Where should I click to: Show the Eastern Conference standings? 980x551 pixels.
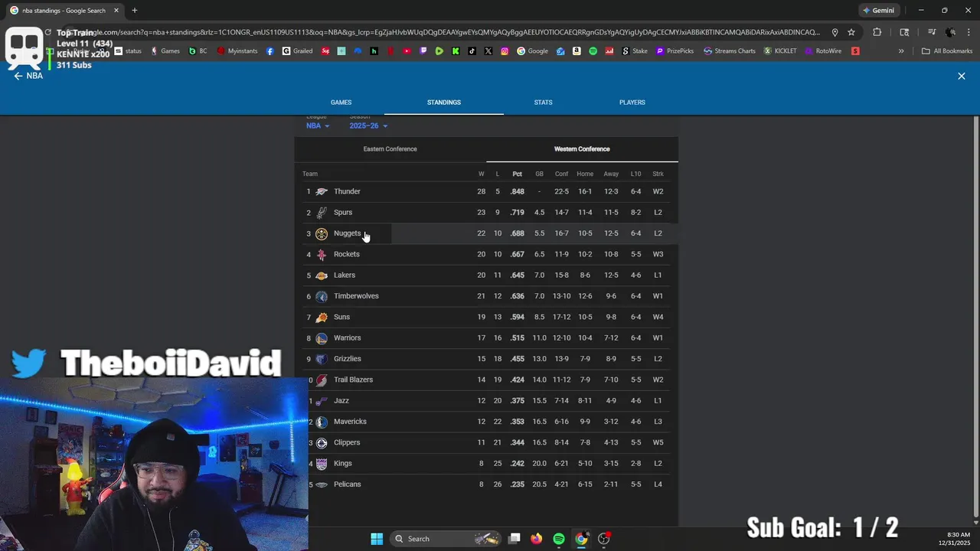[x=390, y=149]
